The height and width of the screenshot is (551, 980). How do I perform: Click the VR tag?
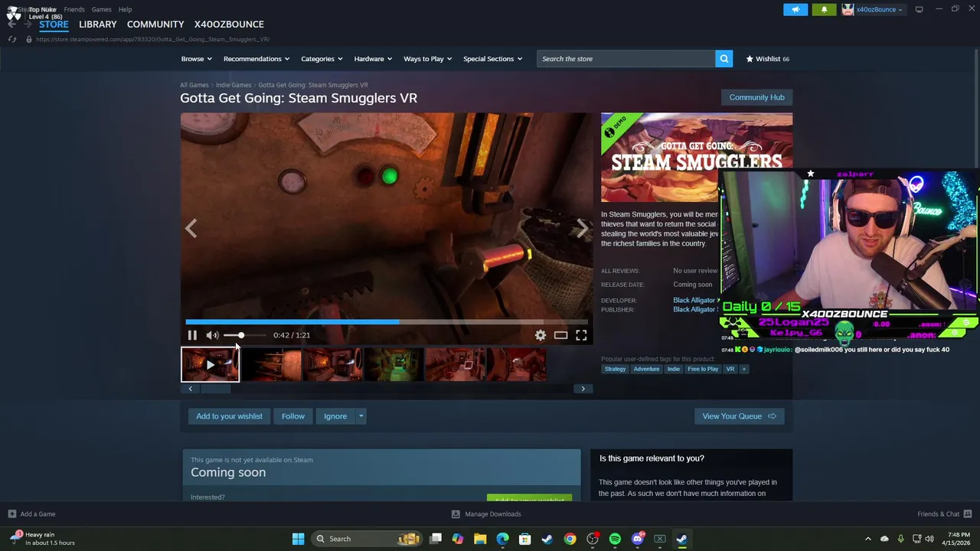click(730, 369)
